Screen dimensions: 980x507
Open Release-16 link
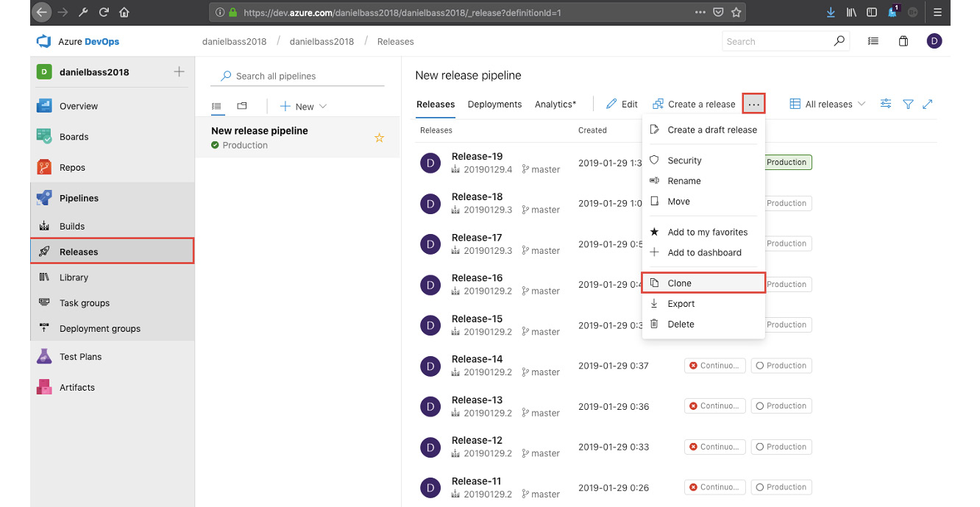pyautogui.click(x=477, y=278)
